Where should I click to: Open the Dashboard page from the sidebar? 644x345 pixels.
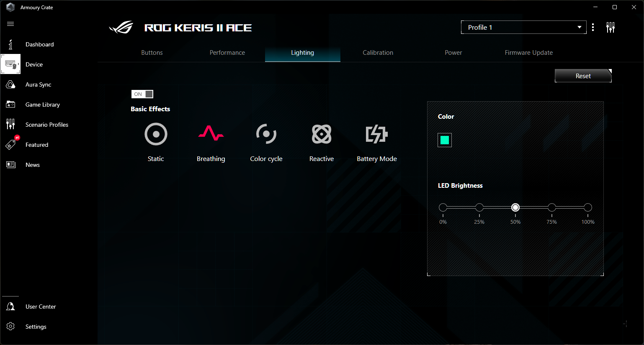[39, 44]
